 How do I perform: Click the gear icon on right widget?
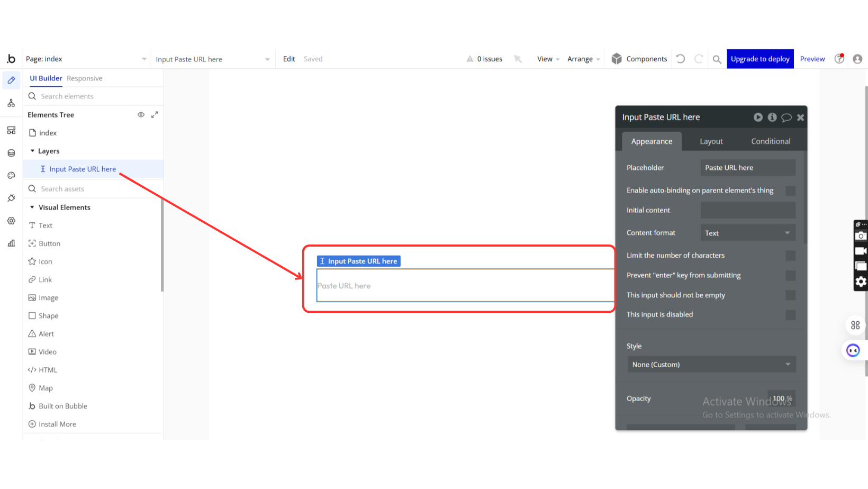click(x=861, y=282)
